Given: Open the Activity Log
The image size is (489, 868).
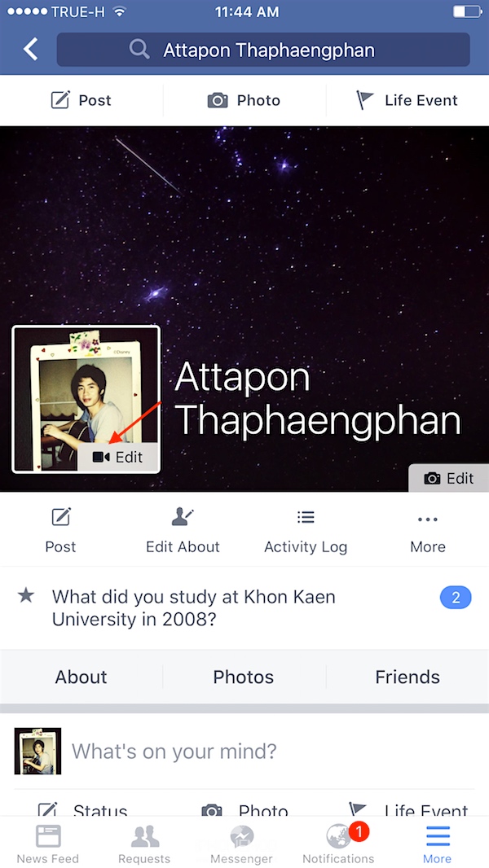Looking at the screenshot, I should coord(306,531).
